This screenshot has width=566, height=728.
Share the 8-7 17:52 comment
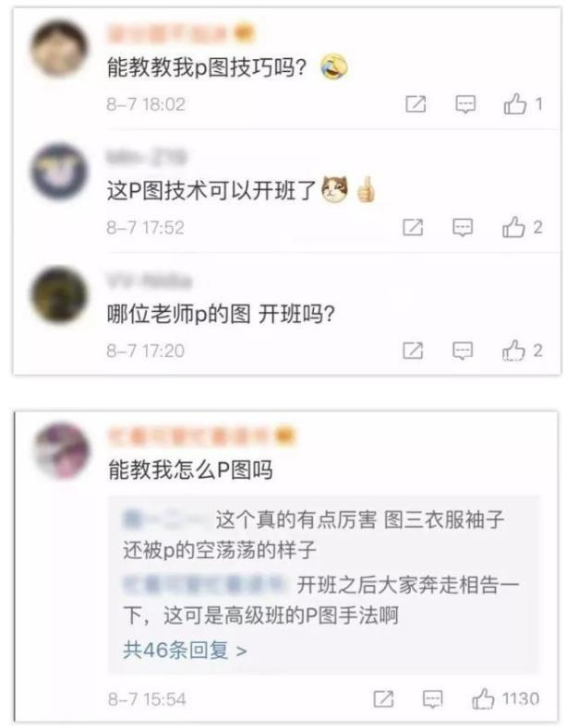[413, 227]
